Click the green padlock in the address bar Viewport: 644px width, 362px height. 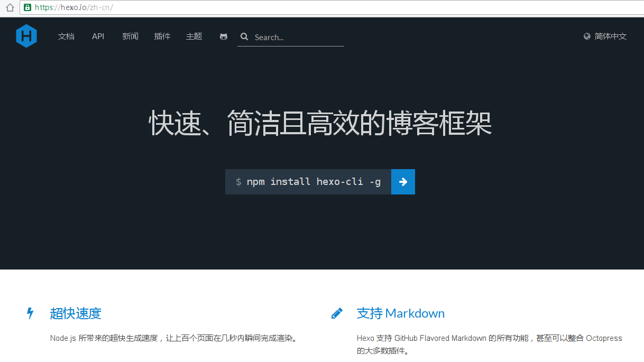pos(27,7)
